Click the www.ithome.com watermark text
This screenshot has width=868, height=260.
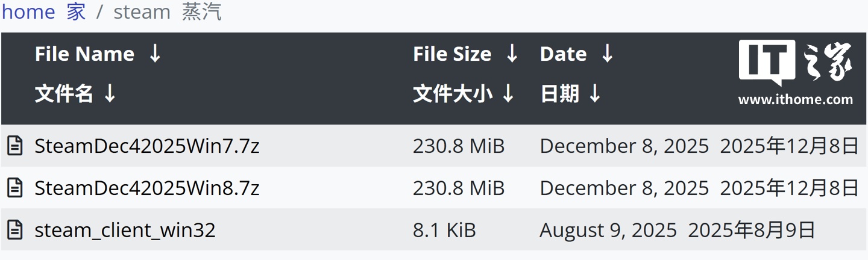point(795,100)
